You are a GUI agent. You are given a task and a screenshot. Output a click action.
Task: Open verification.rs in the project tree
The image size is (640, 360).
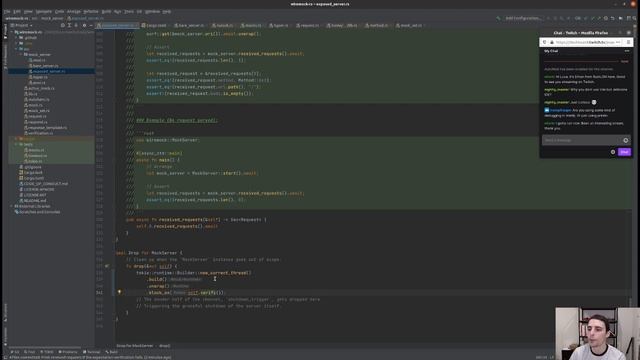[38, 133]
